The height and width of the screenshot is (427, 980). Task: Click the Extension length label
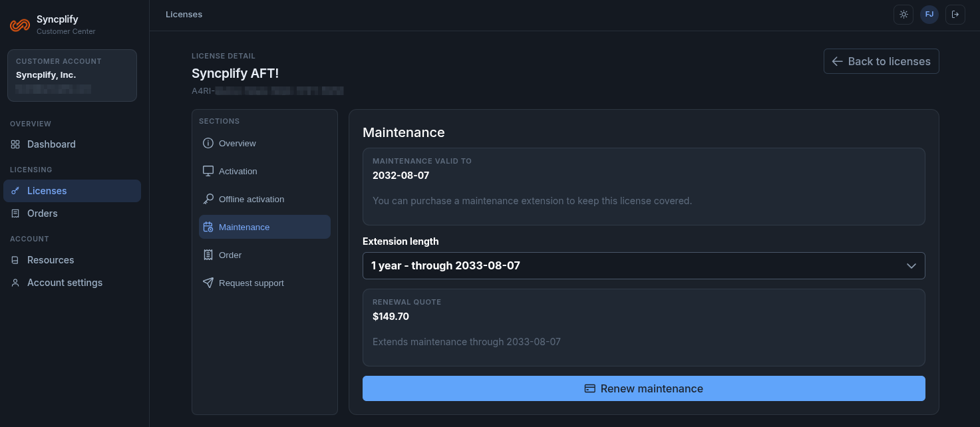(401, 241)
